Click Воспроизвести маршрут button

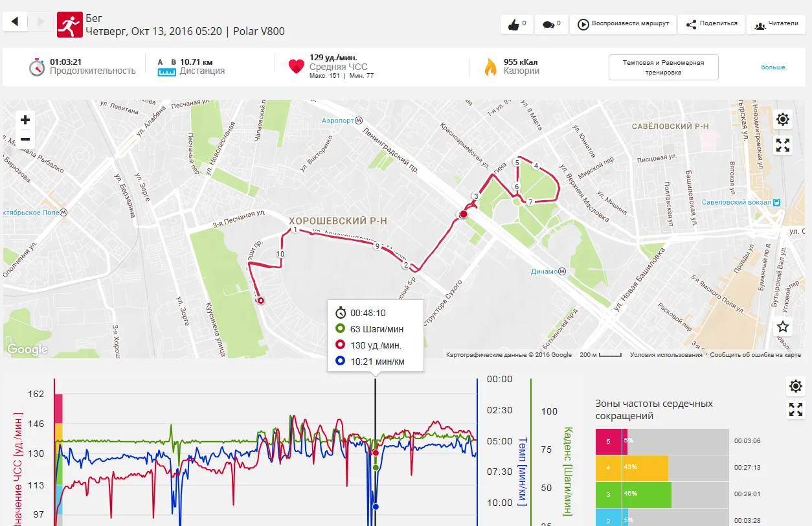pos(623,25)
